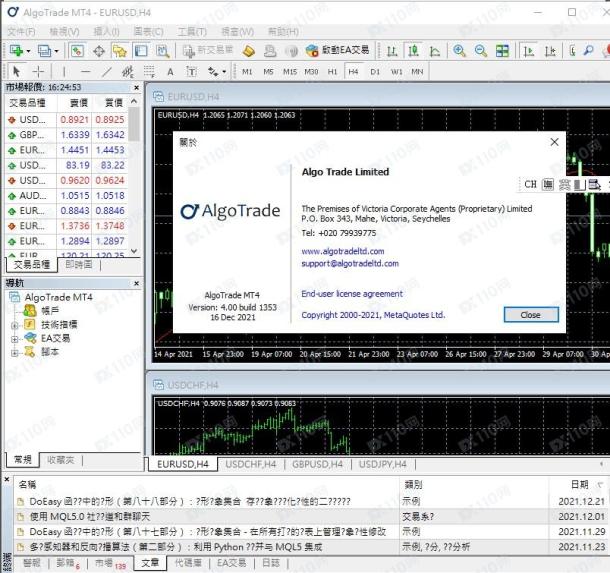Screen dimensions: 610x573
Task: Open the 文件(F) menu
Action: tap(21, 32)
